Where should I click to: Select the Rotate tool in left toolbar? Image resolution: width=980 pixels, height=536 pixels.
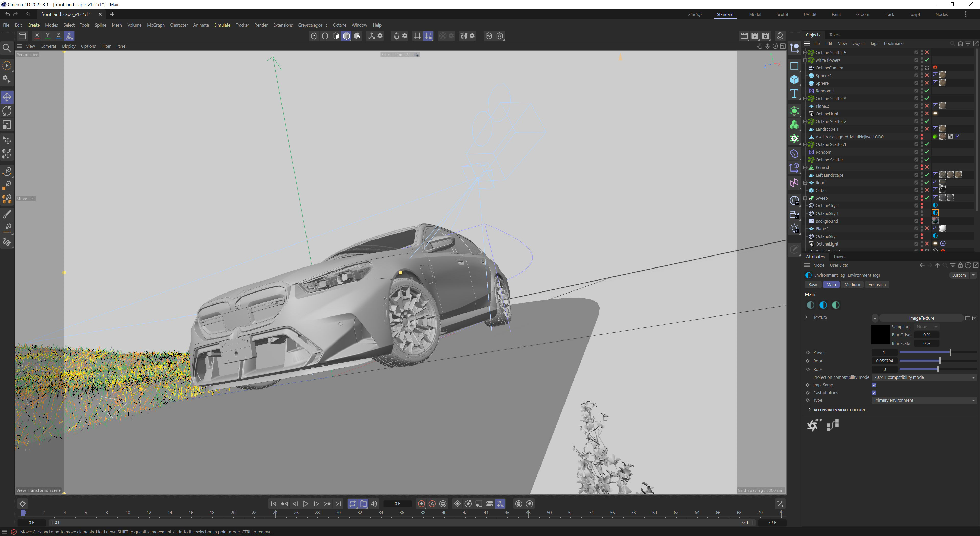(7, 111)
